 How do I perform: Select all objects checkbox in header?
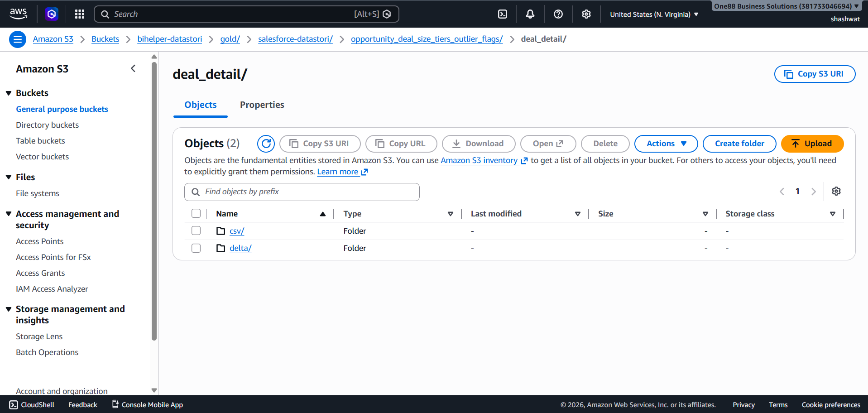click(196, 213)
